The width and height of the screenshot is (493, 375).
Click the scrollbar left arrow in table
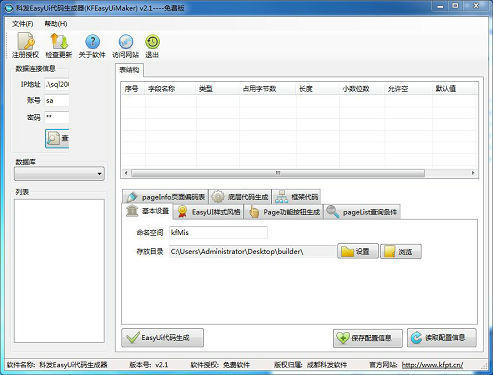126,173
